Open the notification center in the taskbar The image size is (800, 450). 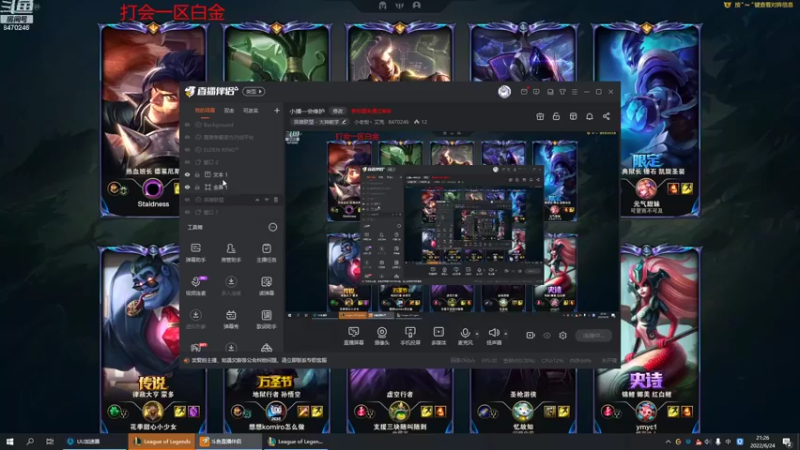click(787, 441)
